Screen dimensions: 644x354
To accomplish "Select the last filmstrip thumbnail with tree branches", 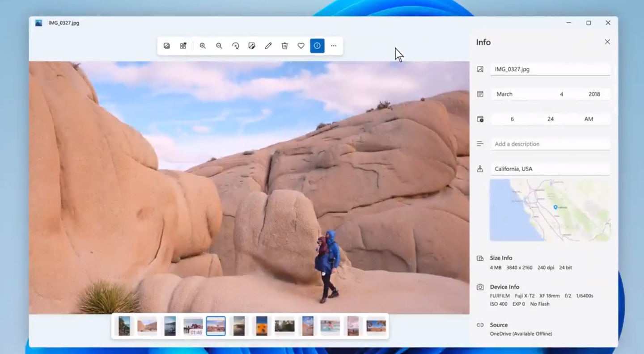I will 376,326.
